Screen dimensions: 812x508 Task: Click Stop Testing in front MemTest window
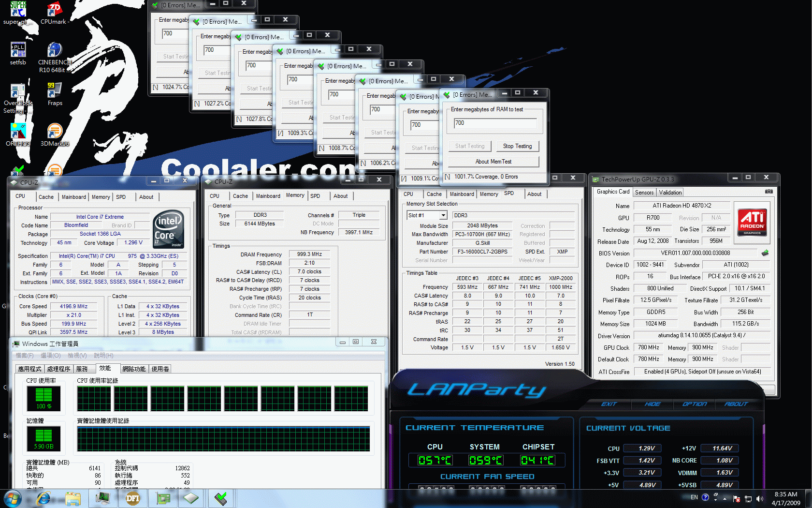click(517, 146)
